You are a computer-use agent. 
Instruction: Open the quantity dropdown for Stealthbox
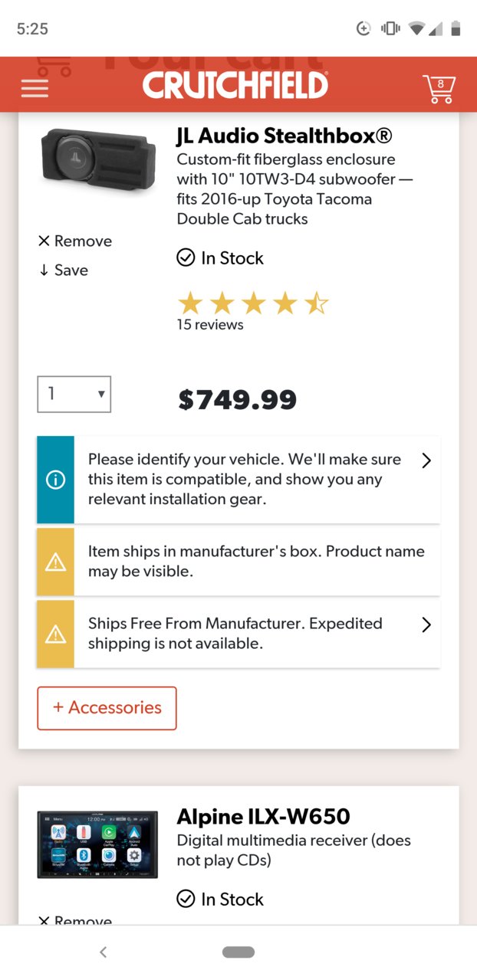coord(74,394)
